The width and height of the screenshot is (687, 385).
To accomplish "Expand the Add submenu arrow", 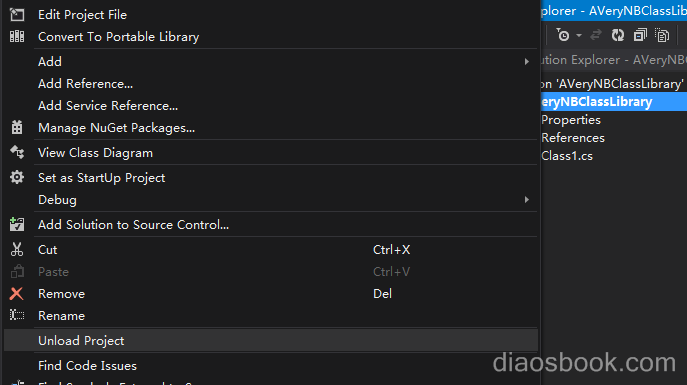I will (527, 62).
